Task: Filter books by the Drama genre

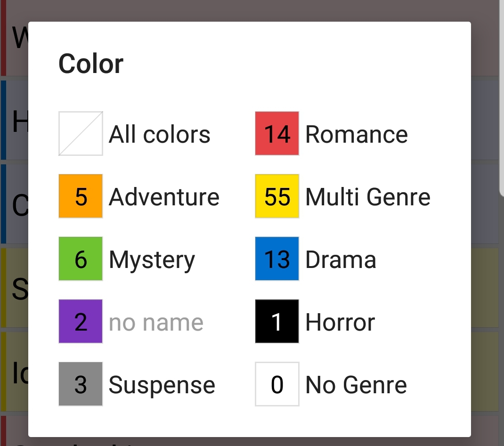Action: pyautogui.click(x=341, y=259)
